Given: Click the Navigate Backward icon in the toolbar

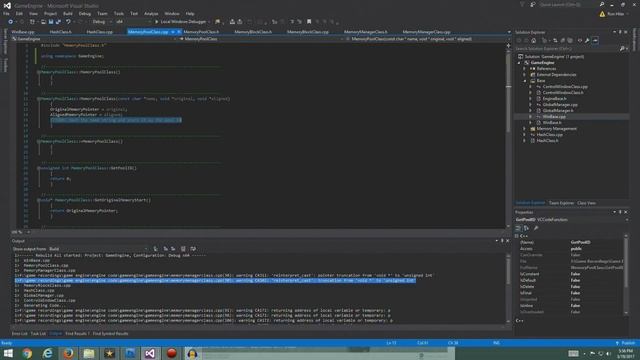Looking at the screenshot, I should click(x=10, y=22).
